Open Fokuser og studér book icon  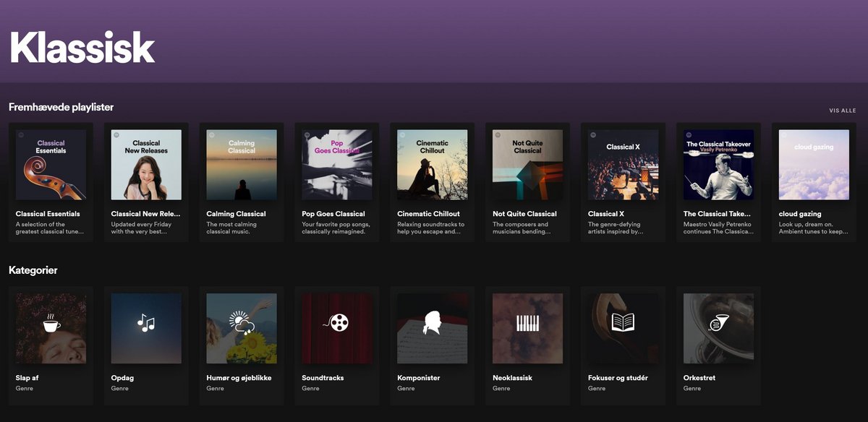623,322
